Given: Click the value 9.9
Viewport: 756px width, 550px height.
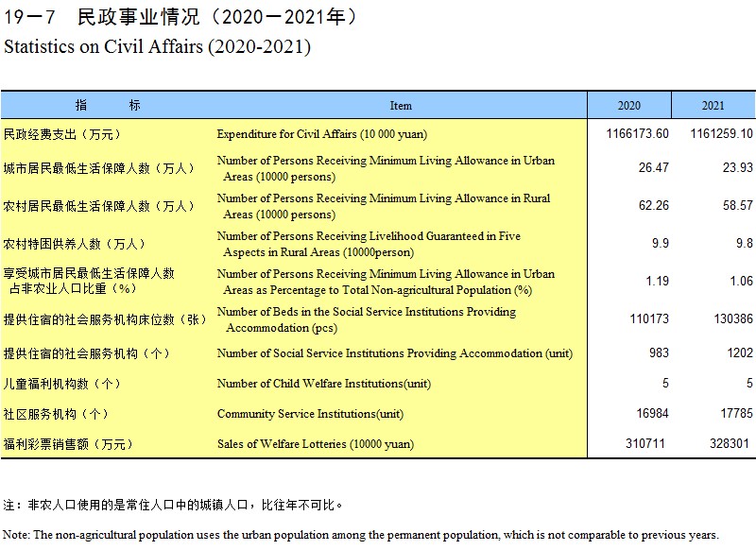Looking at the screenshot, I should 661,243.
